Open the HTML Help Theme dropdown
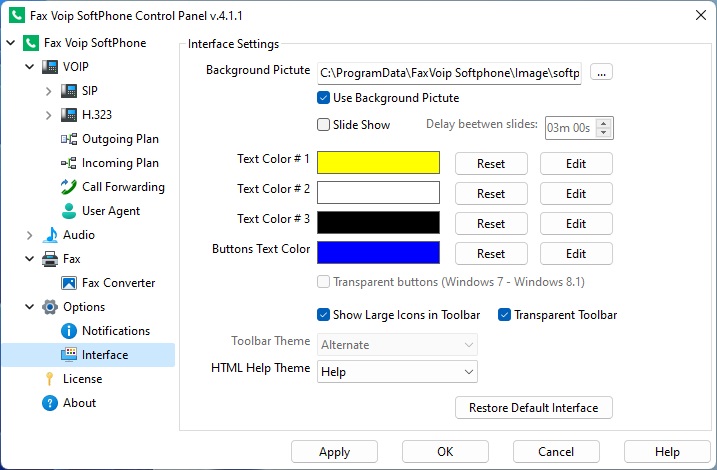Image resolution: width=717 pixels, height=470 pixels. pyautogui.click(x=397, y=372)
